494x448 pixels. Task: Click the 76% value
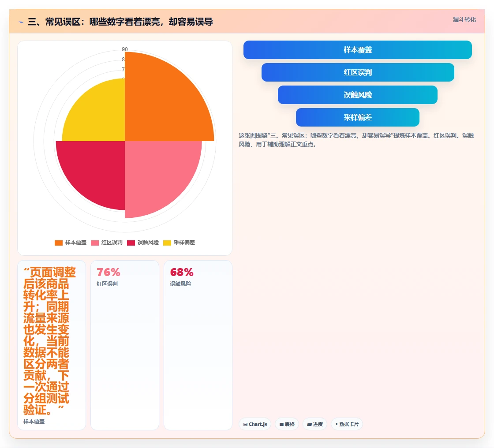point(109,272)
